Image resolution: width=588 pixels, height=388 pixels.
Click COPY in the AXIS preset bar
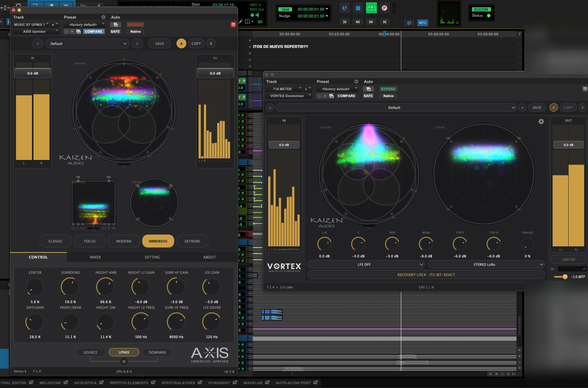196,43
